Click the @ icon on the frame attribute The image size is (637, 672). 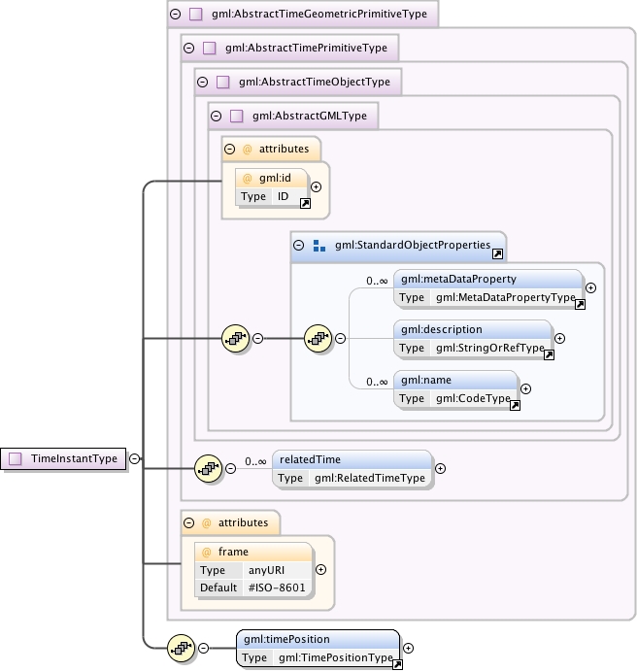(x=207, y=552)
